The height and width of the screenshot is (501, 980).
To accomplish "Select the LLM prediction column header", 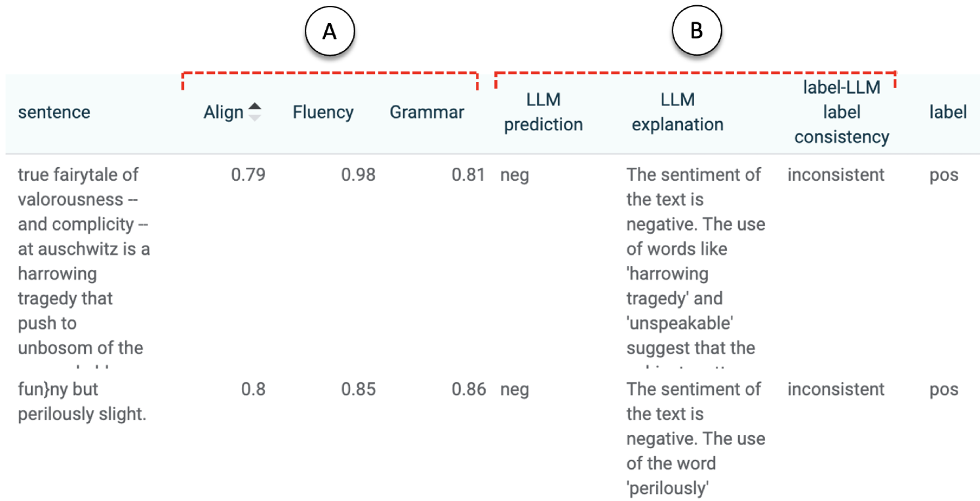I will click(x=543, y=113).
